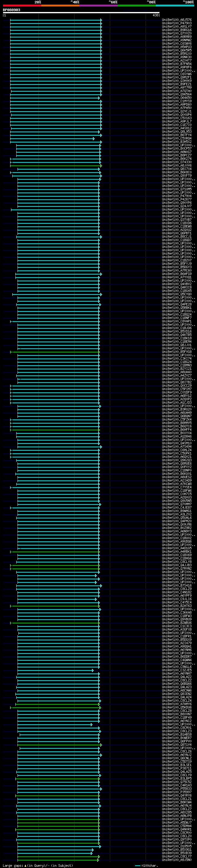Select hit UniRef100_B6AFG9
This screenshot has height=868, width=197.
(177, 274)
